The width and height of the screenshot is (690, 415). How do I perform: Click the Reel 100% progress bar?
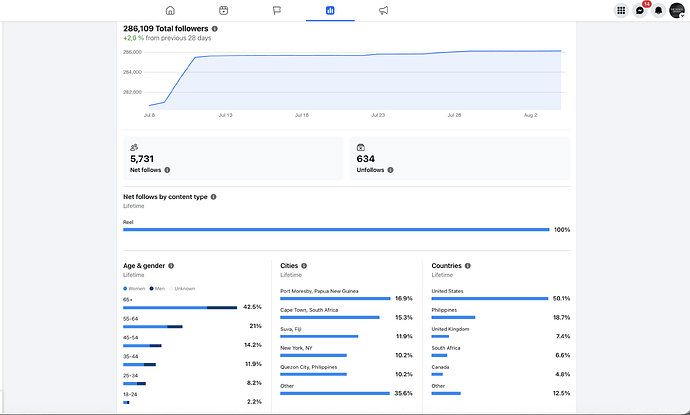pos(336,230)
